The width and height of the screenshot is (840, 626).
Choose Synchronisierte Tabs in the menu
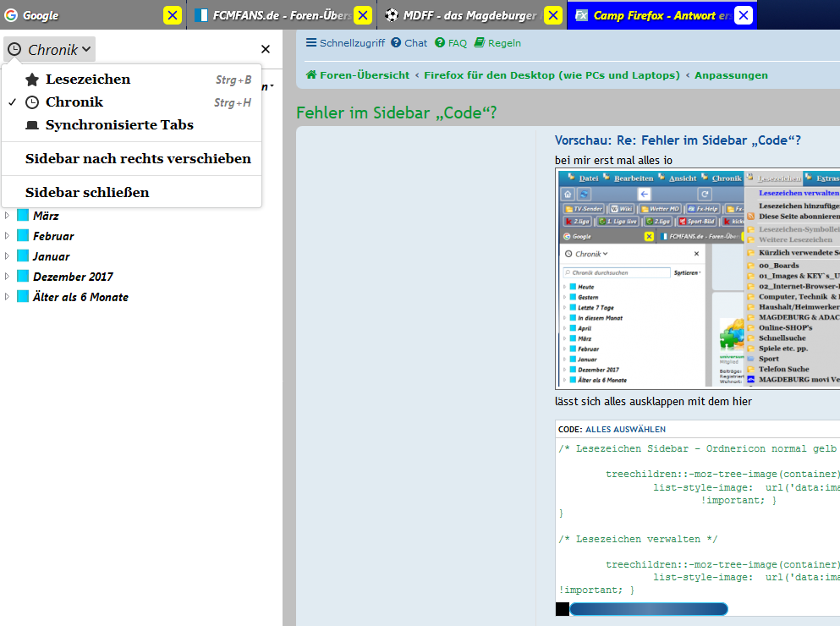[132, 125]
